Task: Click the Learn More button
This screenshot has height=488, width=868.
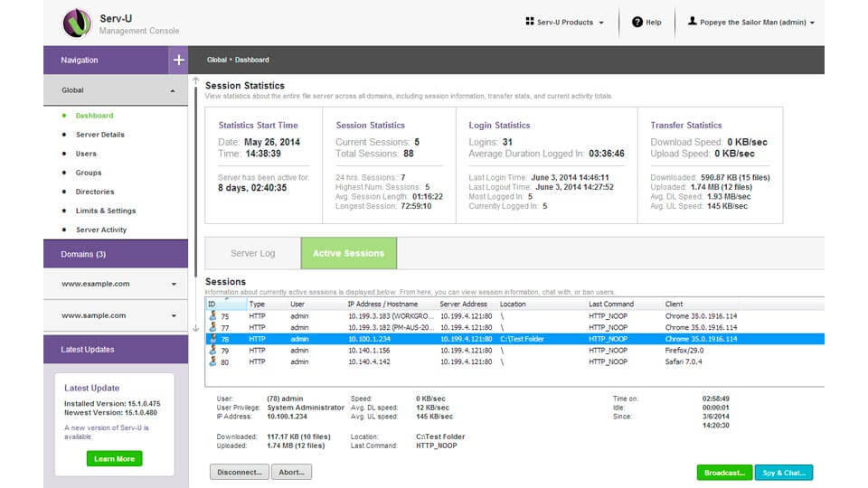Action: pyautogui.click(x=115, y=459)
